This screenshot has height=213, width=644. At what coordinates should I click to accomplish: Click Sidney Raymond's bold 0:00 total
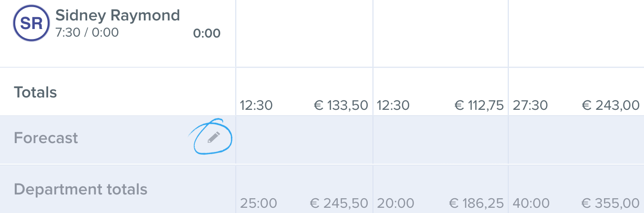pos(207,33)
